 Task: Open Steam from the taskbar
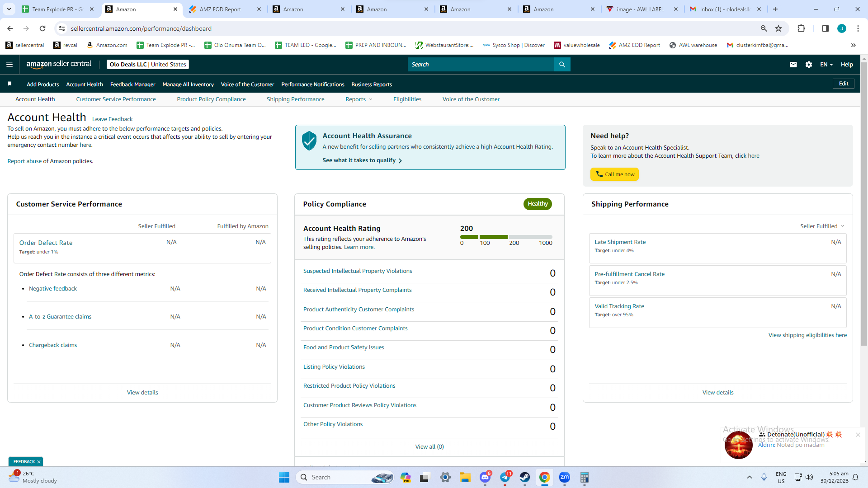tap(525, 477)
